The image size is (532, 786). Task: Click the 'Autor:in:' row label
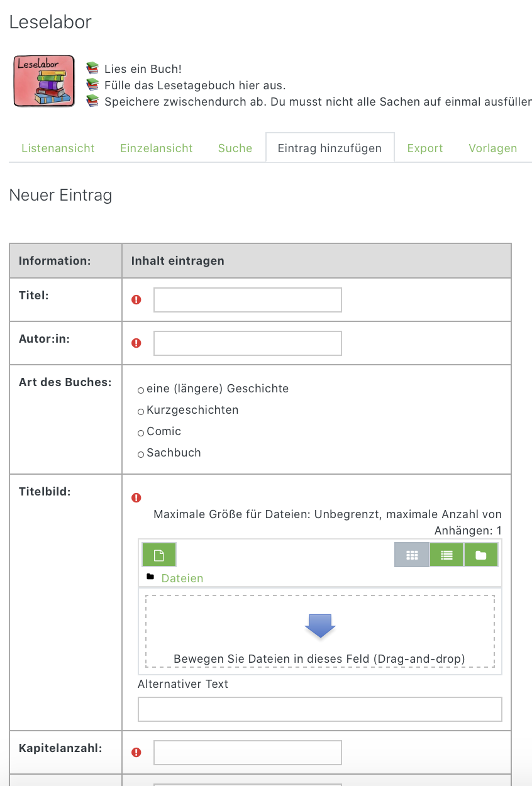[x=45, y=339]
